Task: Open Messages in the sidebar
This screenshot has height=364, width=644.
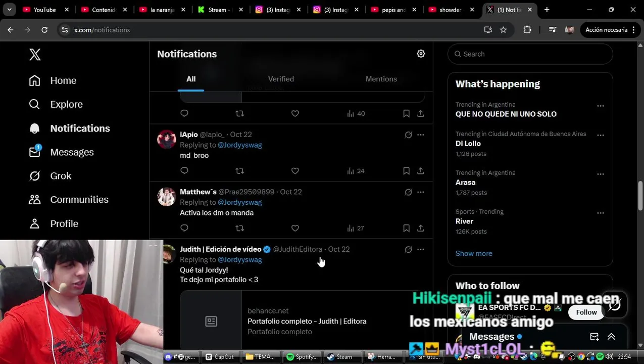Action: [x=61, y=152]
